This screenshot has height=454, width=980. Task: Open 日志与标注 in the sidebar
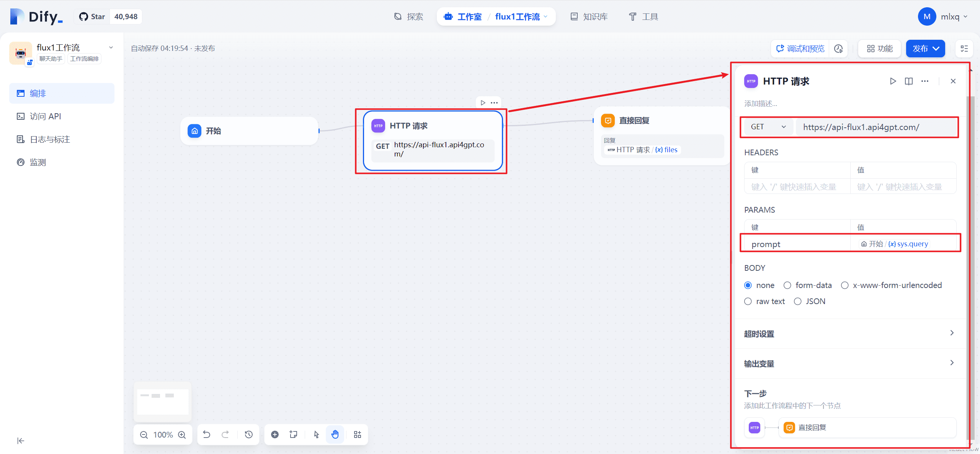(62, 139)
